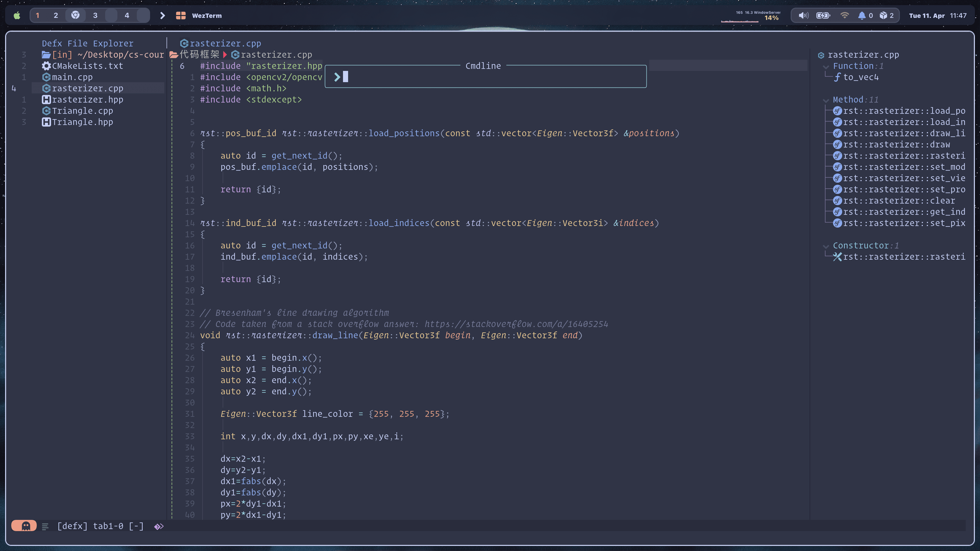
Task: Open Triangle.hpp in file explorer
Action: (82, 122)
